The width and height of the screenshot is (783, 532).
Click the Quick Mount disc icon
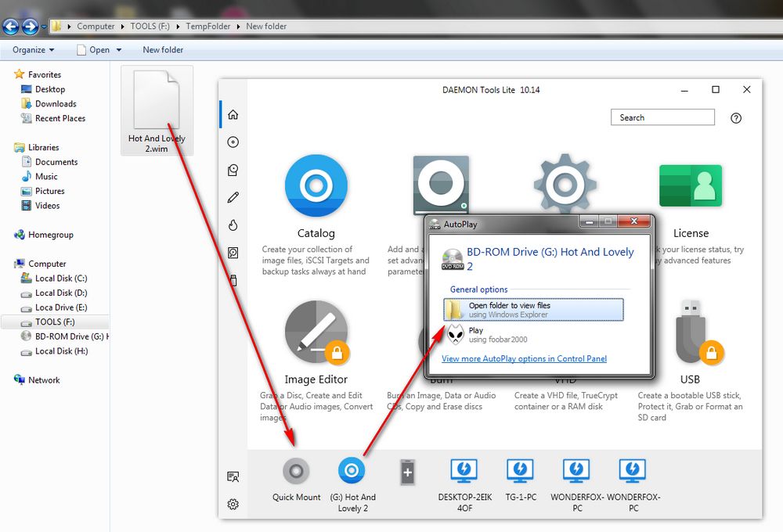pyautogui.click(x=296, y=471)
